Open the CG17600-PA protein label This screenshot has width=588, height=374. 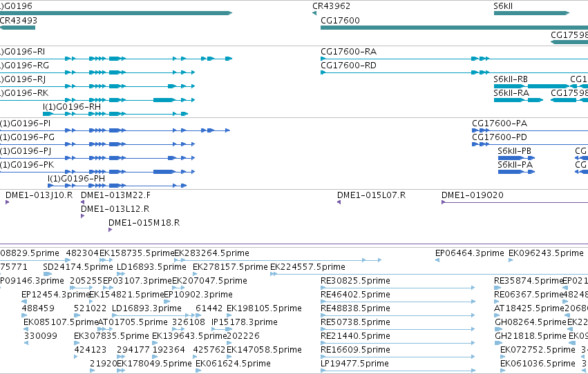[500, 124]
